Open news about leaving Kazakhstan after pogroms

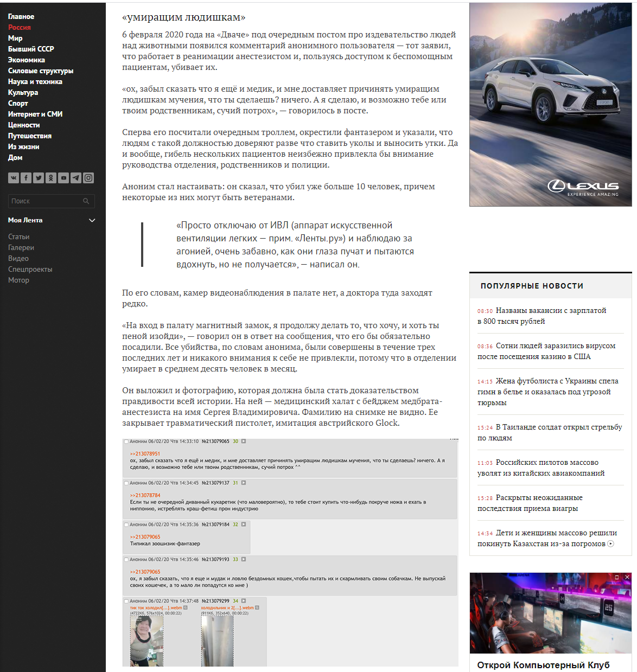547,538
